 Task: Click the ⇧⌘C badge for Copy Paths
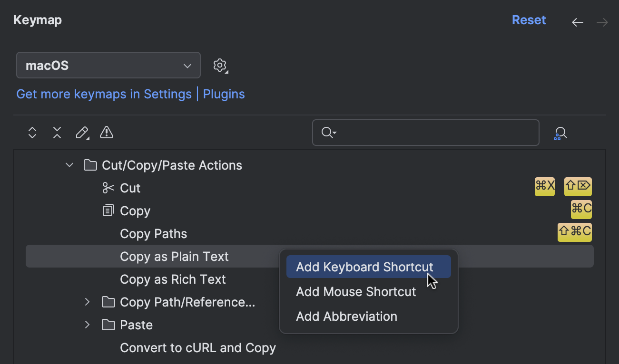coord(574,232)
